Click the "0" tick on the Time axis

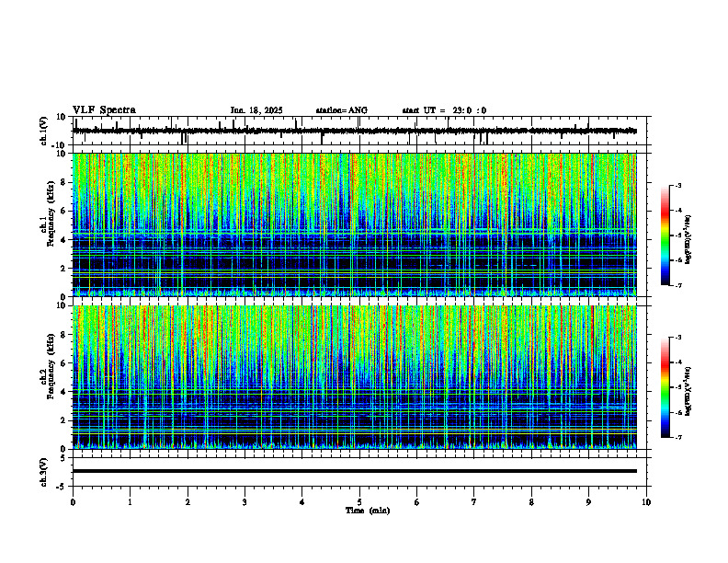coord(73,502)
